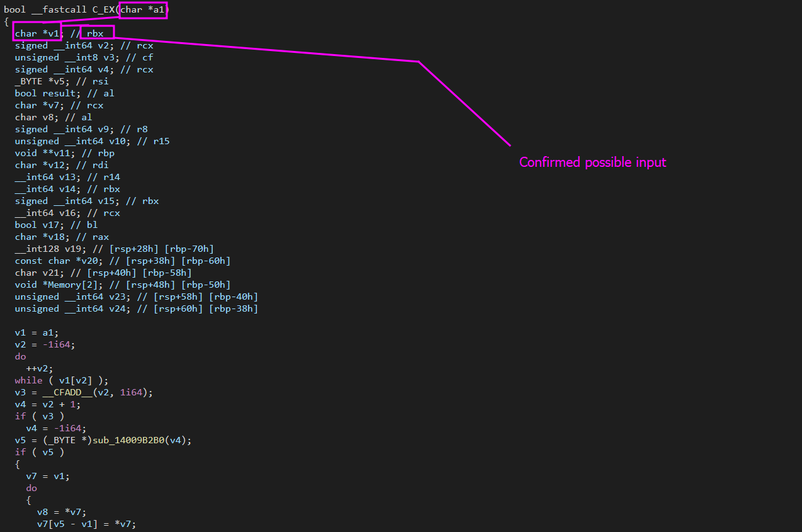The width and height of the screenshot is (802, 532).
Task: Select the Memory[2] variable declaration
Action: pos(59,285)
